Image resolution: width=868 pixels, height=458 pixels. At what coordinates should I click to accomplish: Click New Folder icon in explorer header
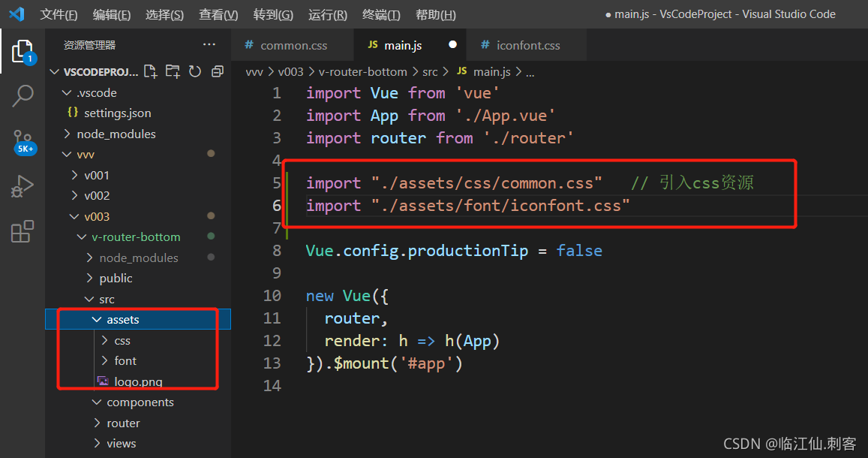[173, 71]
